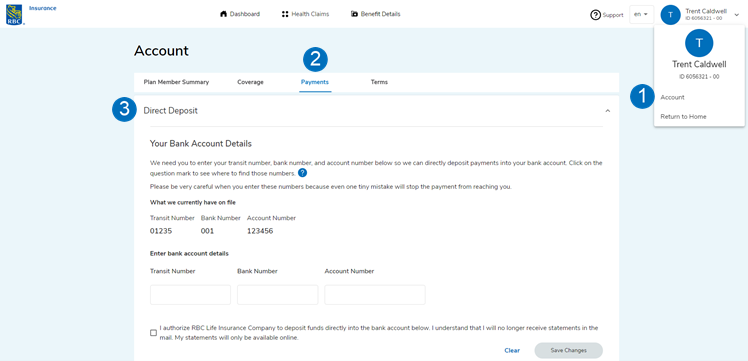Screen dimensions: 748x361
Task: Open the Dashboard navigation item
Action: (240, 14)
